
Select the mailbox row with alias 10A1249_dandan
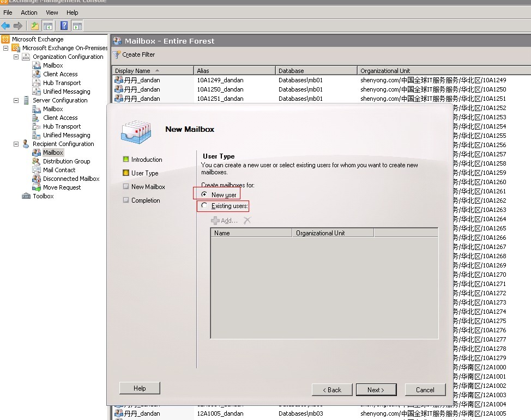321,80
